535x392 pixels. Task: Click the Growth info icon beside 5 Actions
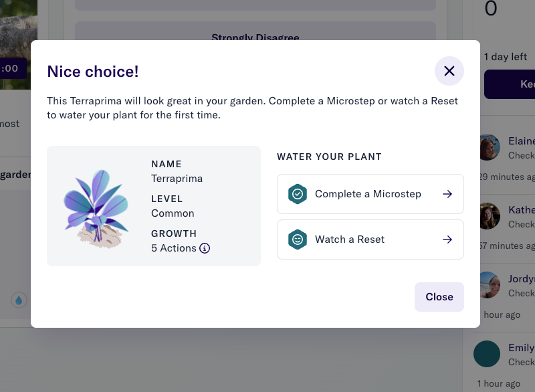pos(205,248)
